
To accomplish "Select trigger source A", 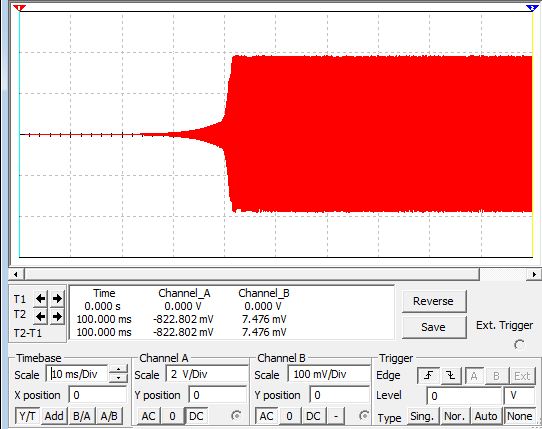I will pyautogui.click(x=474, y=376).
